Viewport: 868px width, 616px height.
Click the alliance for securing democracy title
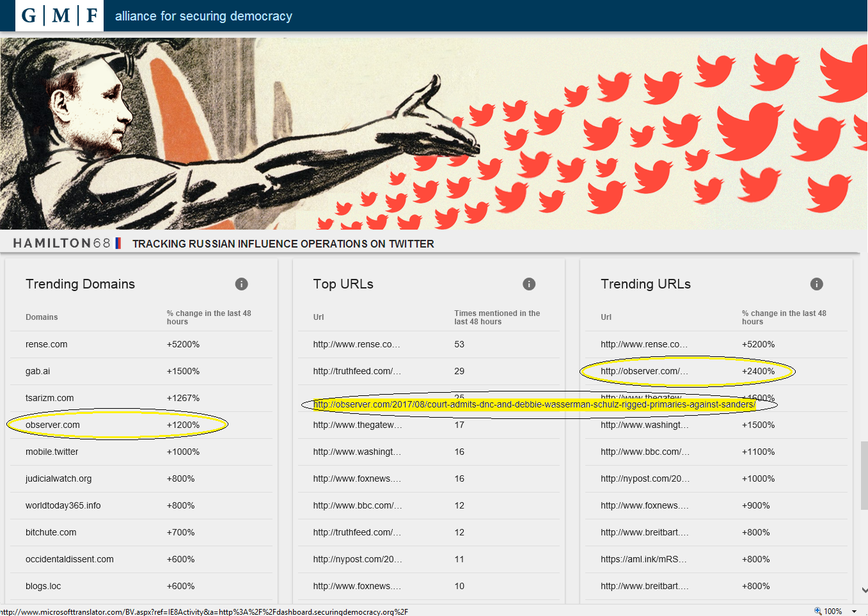[x=203, y=16]
